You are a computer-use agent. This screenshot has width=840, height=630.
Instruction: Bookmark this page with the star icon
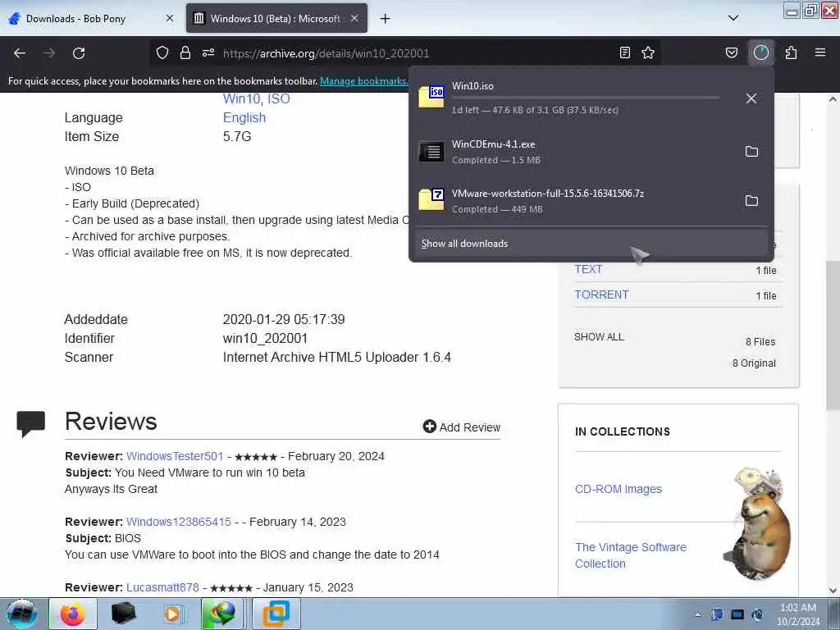point(648,52)
